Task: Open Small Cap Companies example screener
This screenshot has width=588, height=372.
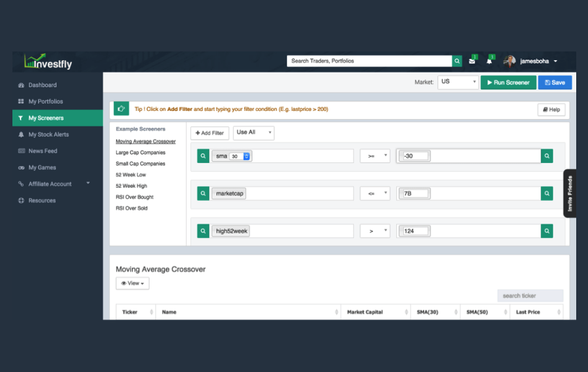Action: click(140, 164)
